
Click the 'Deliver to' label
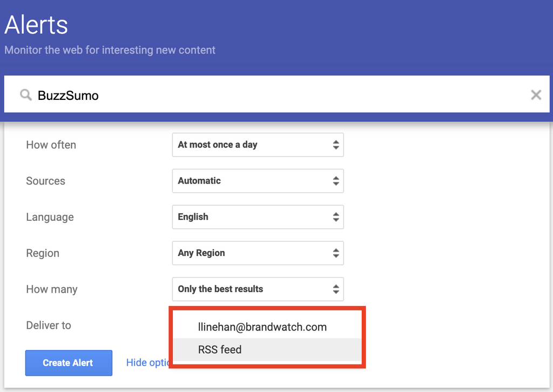tap(49, 325)
